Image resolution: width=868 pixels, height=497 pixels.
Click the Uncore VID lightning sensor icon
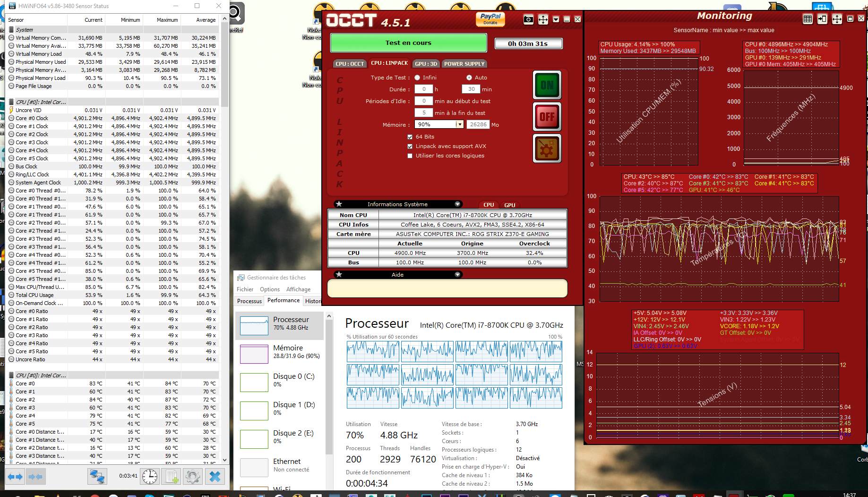click(x=11, y=110)
